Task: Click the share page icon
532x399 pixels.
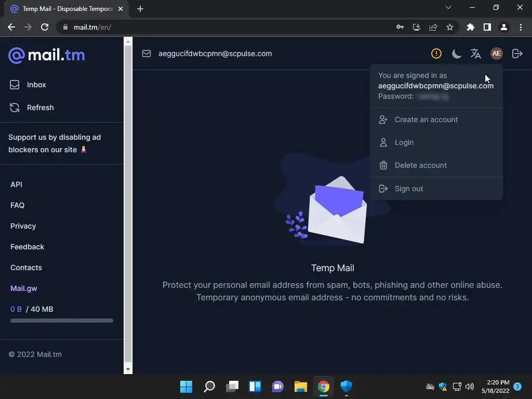Action: click(x=433, y=27)
